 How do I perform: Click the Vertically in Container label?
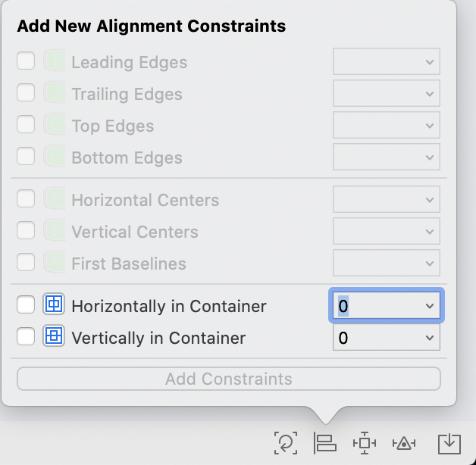pos(158,339)
